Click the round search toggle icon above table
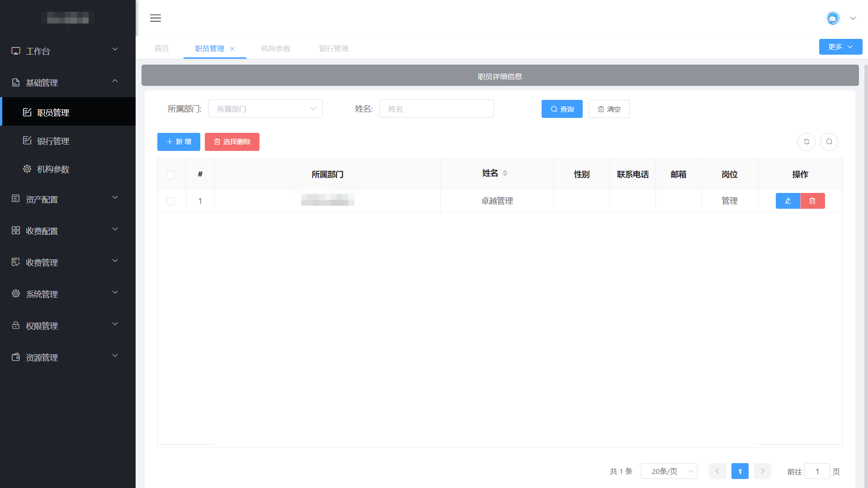This screenshot has height=488, width=868. [x=829, y=142]
